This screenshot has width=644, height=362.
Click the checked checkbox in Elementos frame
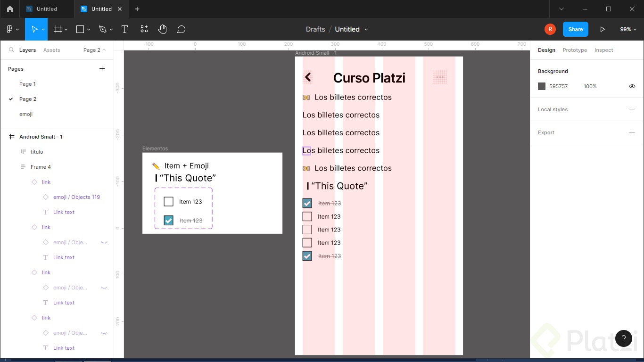[168, 220]
